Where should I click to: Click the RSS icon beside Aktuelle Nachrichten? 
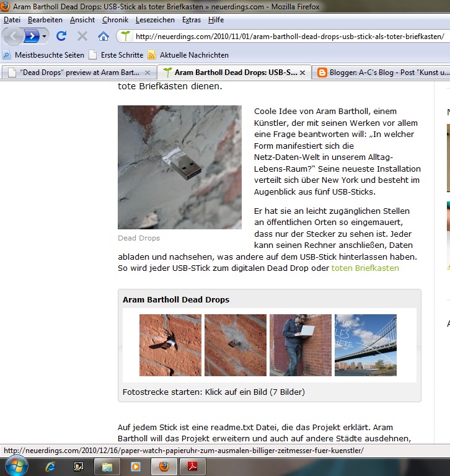[x=152, y=55]
